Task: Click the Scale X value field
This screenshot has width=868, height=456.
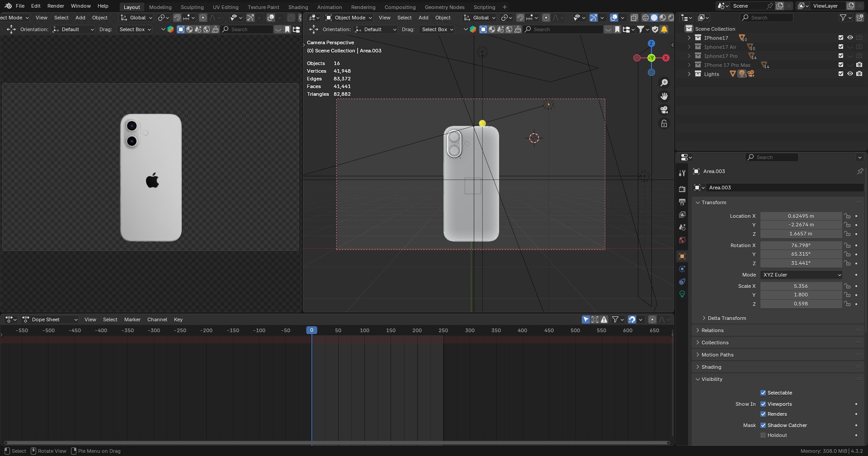Action: pos(801,286)
